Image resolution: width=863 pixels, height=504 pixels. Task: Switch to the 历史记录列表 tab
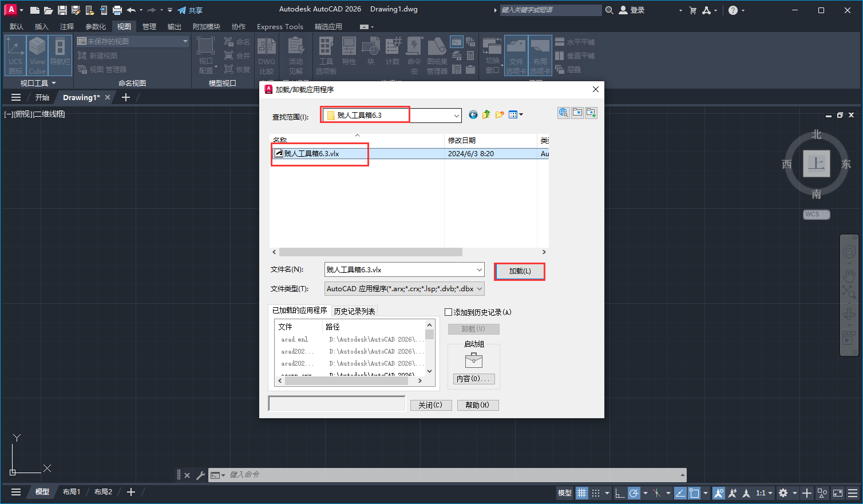[354, 311]
